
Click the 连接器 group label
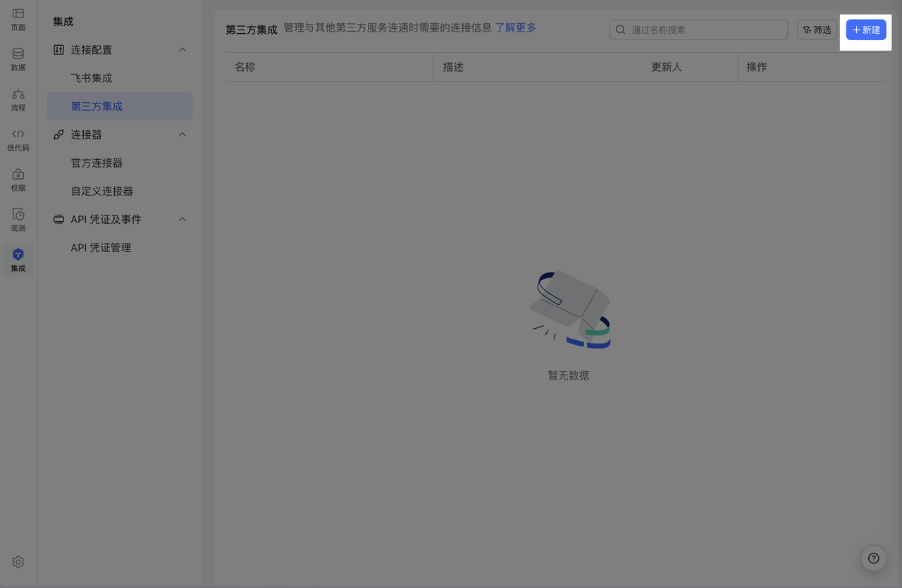pyautogui.click(x=86, y=135)
